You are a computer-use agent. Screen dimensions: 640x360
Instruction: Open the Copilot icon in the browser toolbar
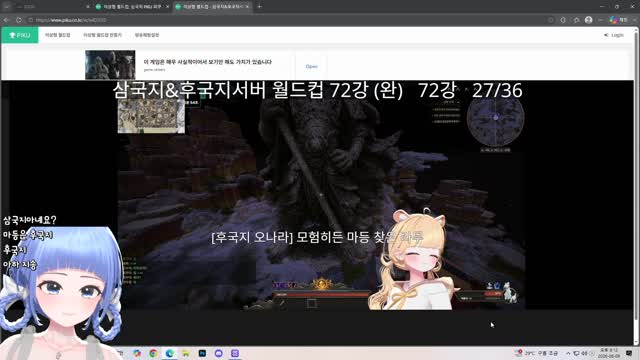613,20
